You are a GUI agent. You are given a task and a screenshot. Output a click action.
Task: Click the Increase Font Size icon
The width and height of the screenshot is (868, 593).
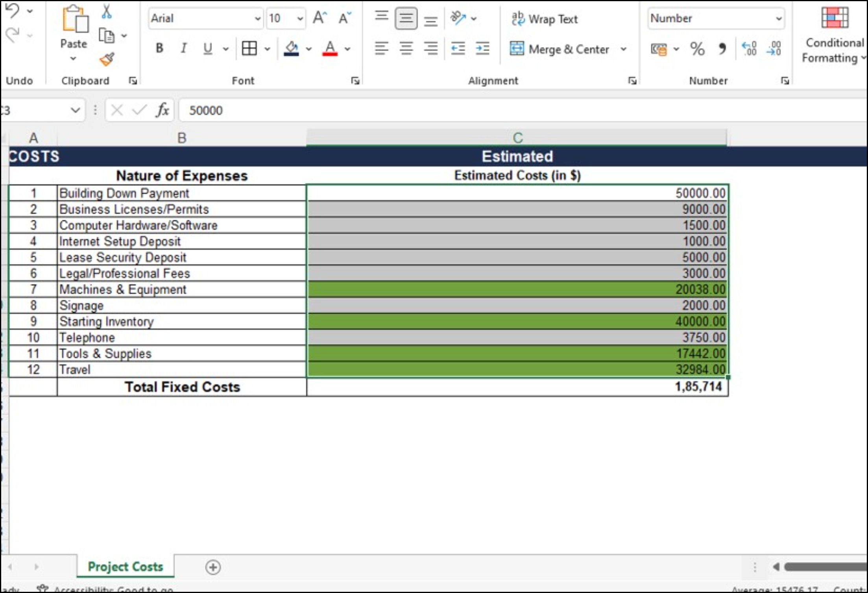tap(319, 18)
